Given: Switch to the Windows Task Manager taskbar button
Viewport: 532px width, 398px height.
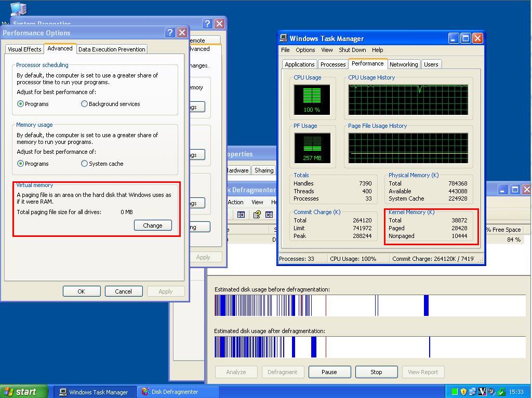Looking at the screenshot, I should 95,392.
